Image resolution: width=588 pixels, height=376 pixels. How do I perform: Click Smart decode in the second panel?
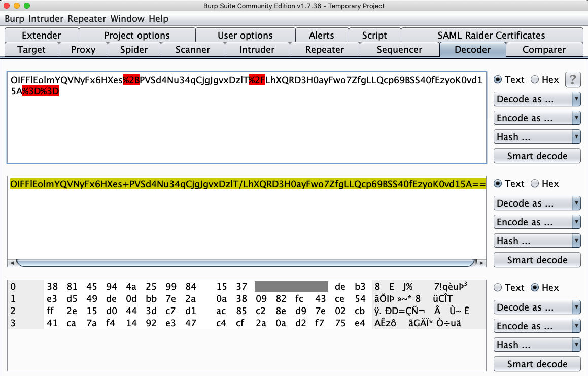click(537, 260)
